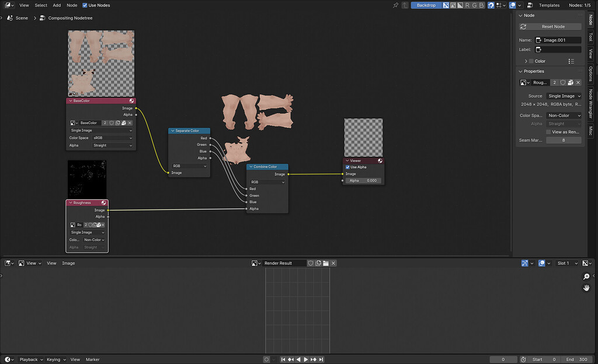Click the BaseColor node preview sphere icon
This screenshot has width=598, height=364.
coord(131,101)
